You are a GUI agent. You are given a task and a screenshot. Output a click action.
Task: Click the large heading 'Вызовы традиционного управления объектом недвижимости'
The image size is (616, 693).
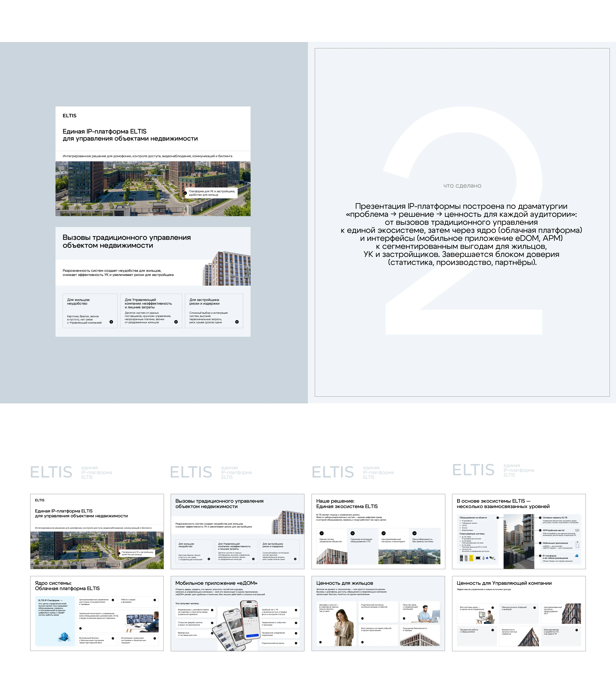pyautogui.click(x=127, y=241)
